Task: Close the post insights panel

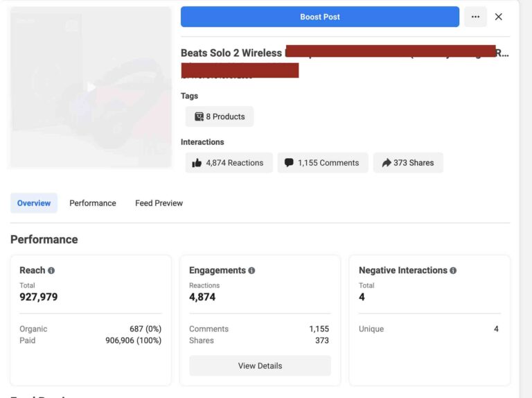Action: click(499, 17)
